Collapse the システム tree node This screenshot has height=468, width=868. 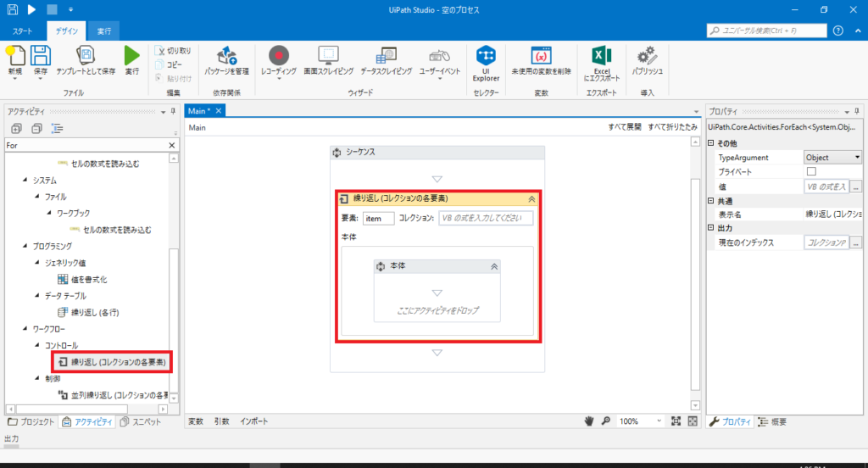pyautogui.click(x=25, y=180)
